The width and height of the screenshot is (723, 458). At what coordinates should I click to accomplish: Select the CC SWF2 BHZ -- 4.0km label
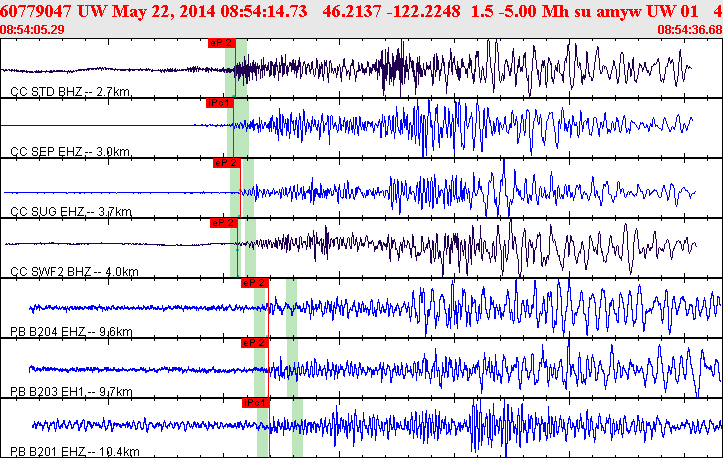pyautogui.click(x=74, y=272)
